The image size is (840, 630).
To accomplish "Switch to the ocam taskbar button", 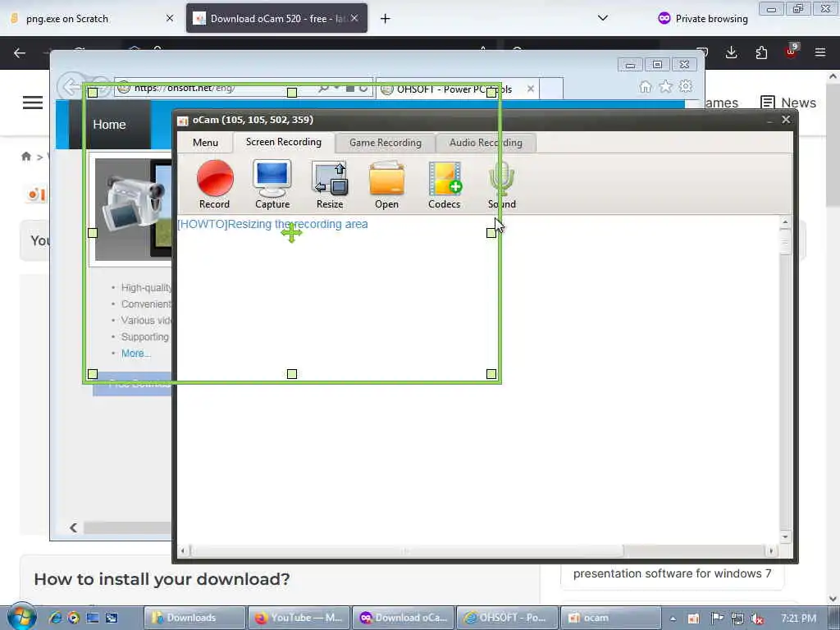I will coord(610,618).
